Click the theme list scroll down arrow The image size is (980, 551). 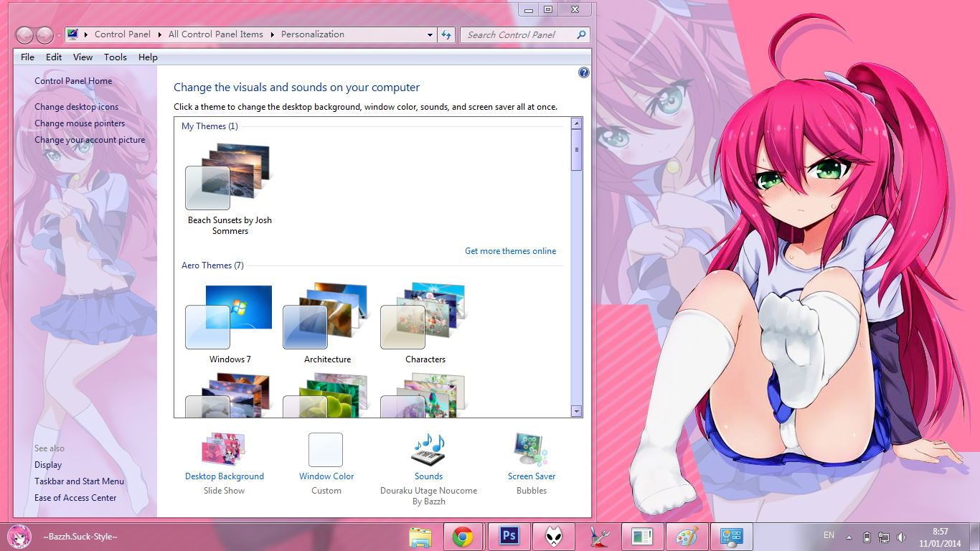tap(577, 411)
